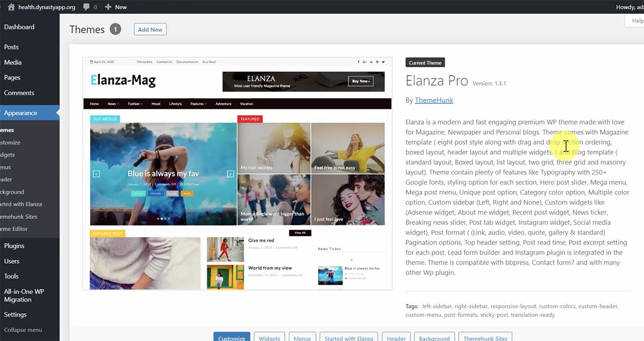Open Menus in the Appearance sidebar submenu
The image size is (644, 341).
pos(5,168)
